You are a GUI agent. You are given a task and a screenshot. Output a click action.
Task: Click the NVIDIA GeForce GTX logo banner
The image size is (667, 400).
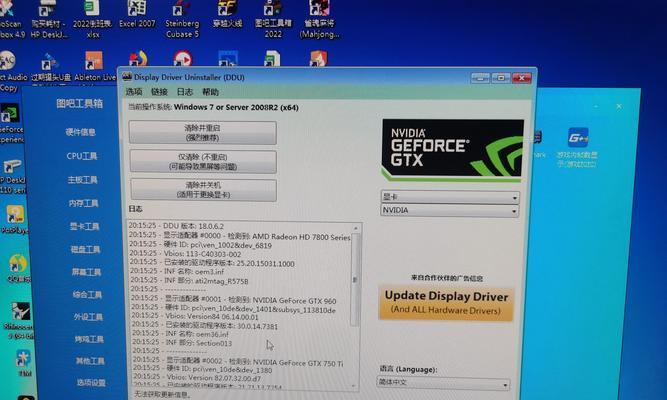tap(453, 149)
